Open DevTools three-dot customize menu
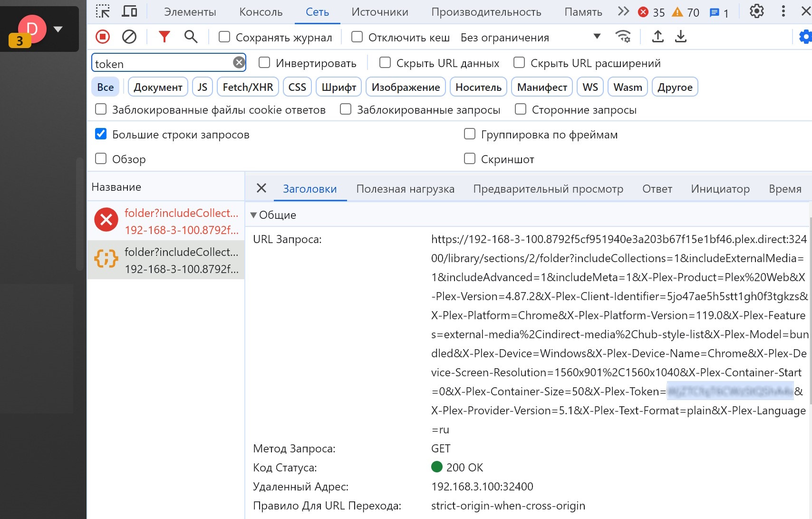 coord(783,11)
